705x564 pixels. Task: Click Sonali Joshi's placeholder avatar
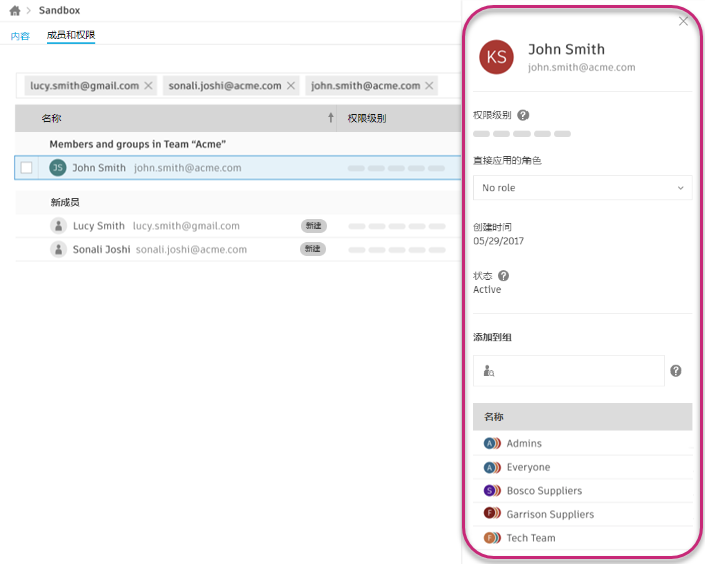(58, 249)
